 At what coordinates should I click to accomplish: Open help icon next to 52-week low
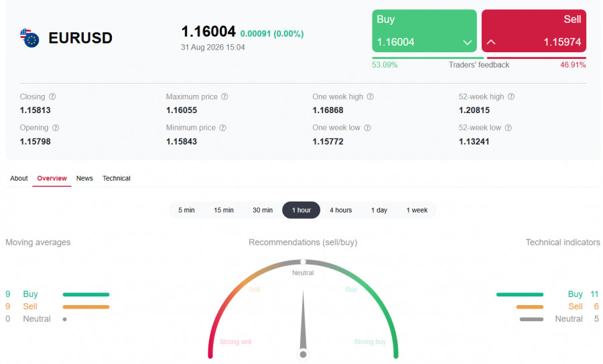pyautogui.click(x=509, y=128)
